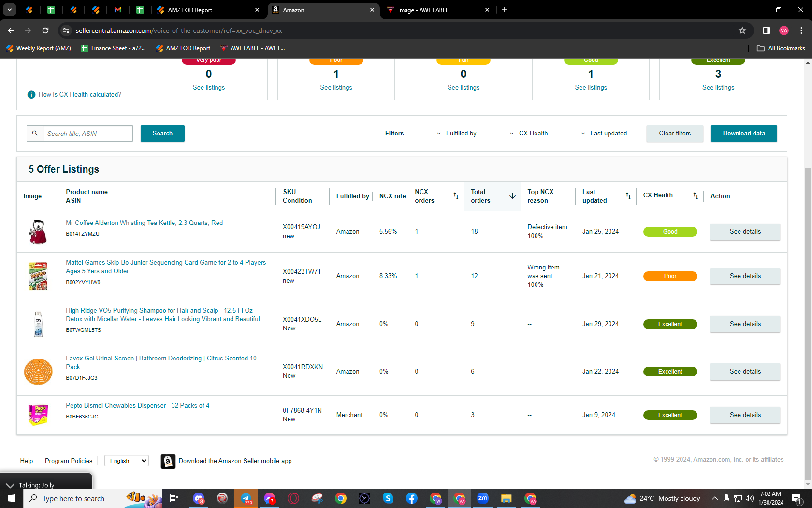See listings under the Excellent count
The image size is (812, 508).
click(x=718, y=88)
